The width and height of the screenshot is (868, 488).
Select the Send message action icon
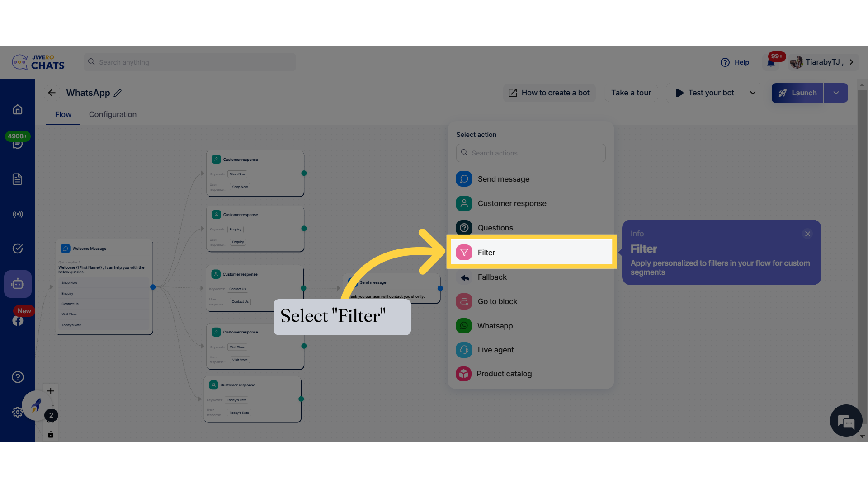464,178
